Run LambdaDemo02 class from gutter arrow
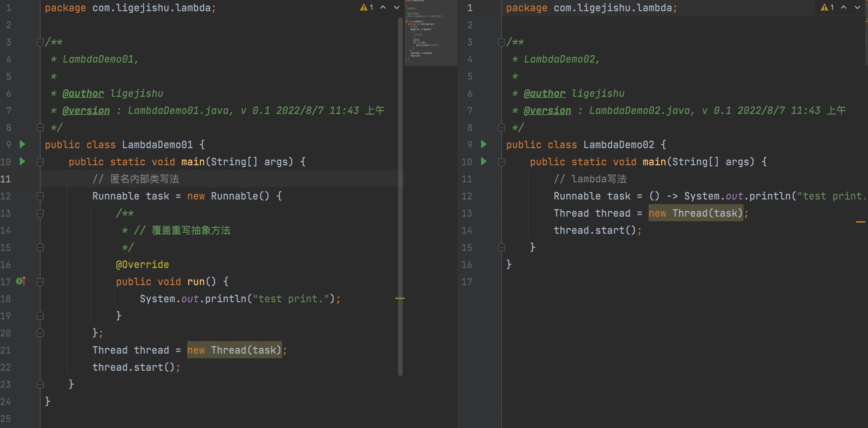Viewport: 868px width, 428px height. 484,145
